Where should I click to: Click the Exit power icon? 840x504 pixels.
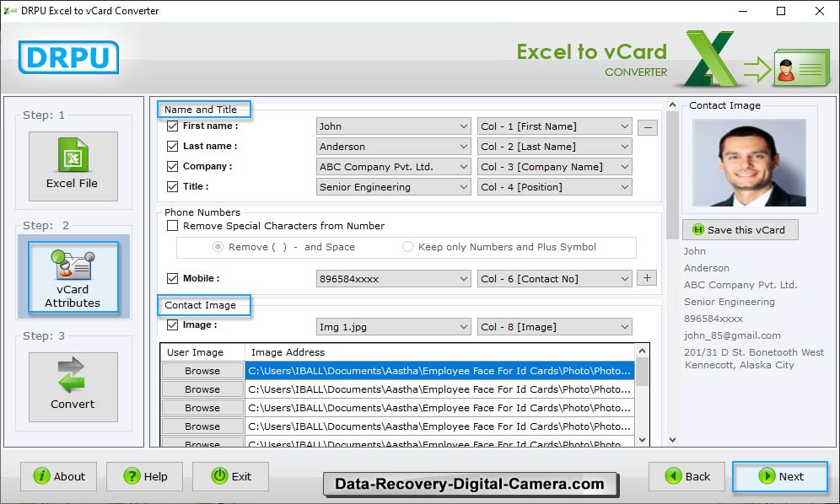[x=219, y=475]
